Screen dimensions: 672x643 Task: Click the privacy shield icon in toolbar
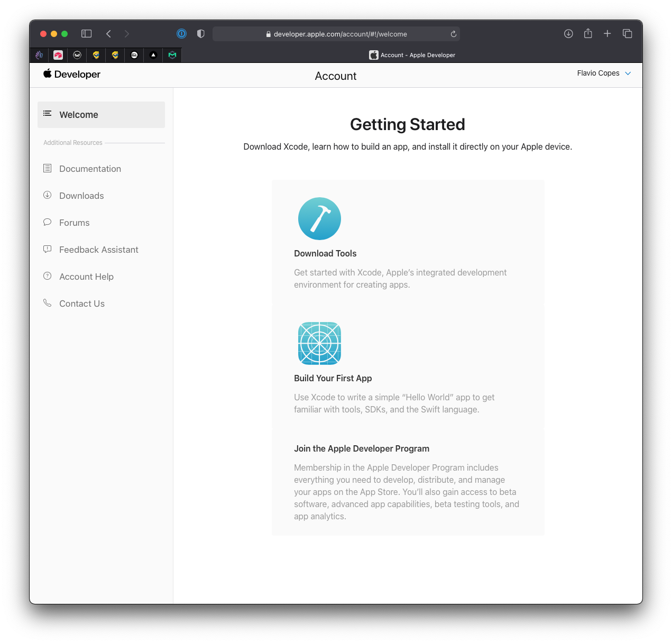click(200, 34)
